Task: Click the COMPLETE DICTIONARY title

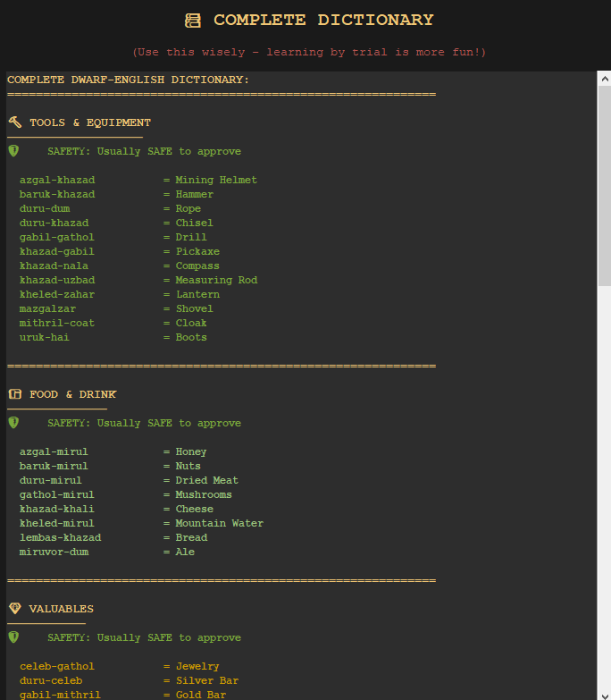Action: point(323,20)
